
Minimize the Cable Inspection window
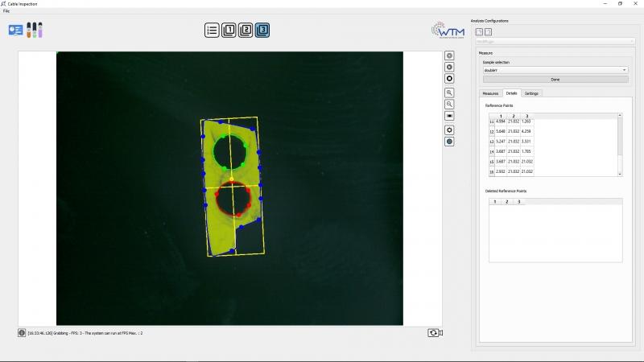coord(605,4)
